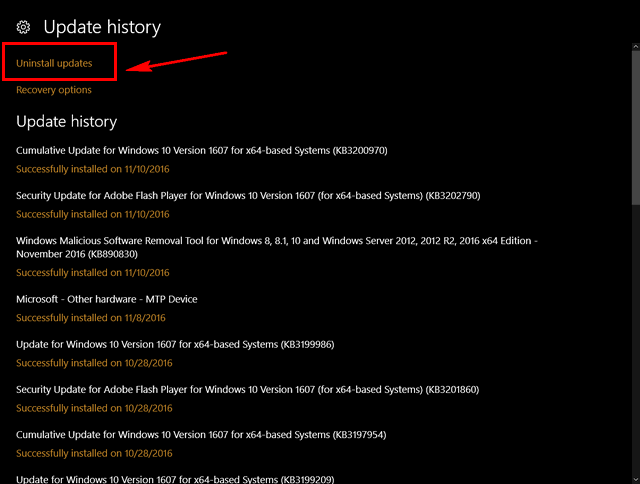This screenshot has width=640, height=484.
Task: Open the installed on 11/8/2016 status link
Action: pyautogui.click(x=91, y=318)
